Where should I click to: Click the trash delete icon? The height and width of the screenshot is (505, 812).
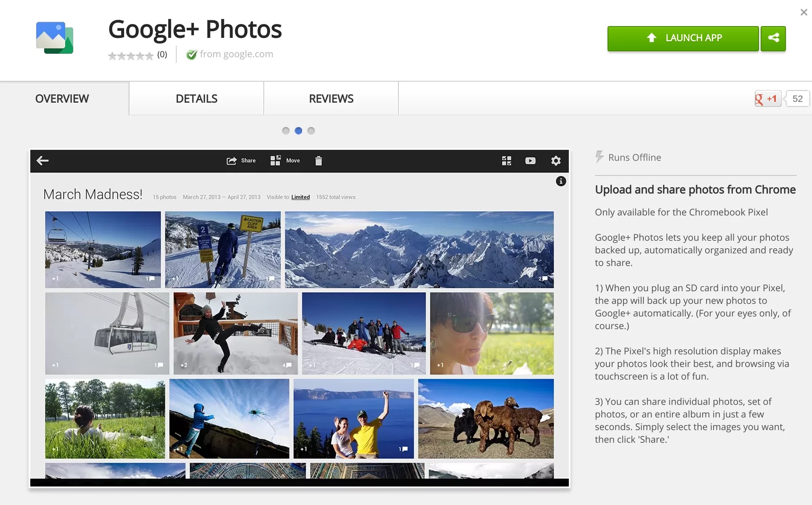pos(318,161)
